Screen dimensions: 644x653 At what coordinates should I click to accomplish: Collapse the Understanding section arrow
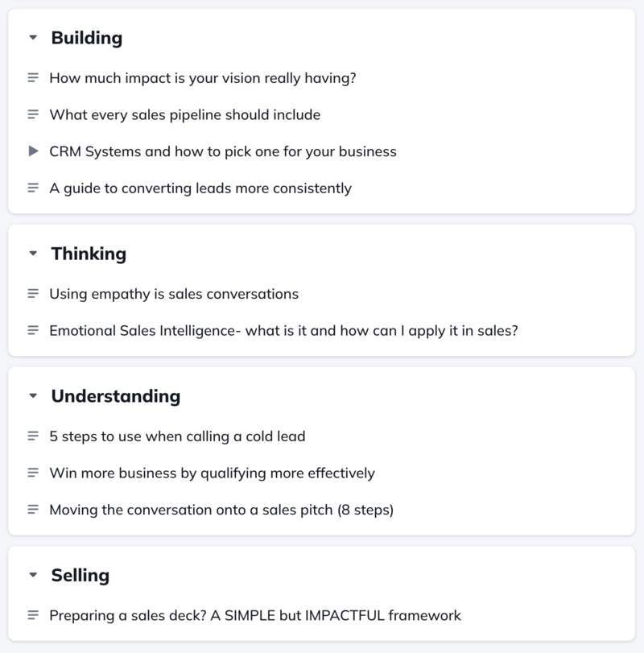click(33, 395)
